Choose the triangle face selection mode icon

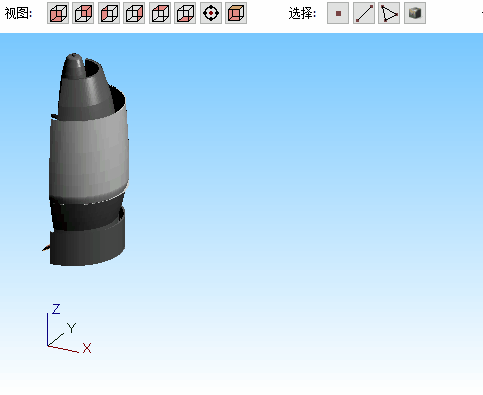click(389, 13)
